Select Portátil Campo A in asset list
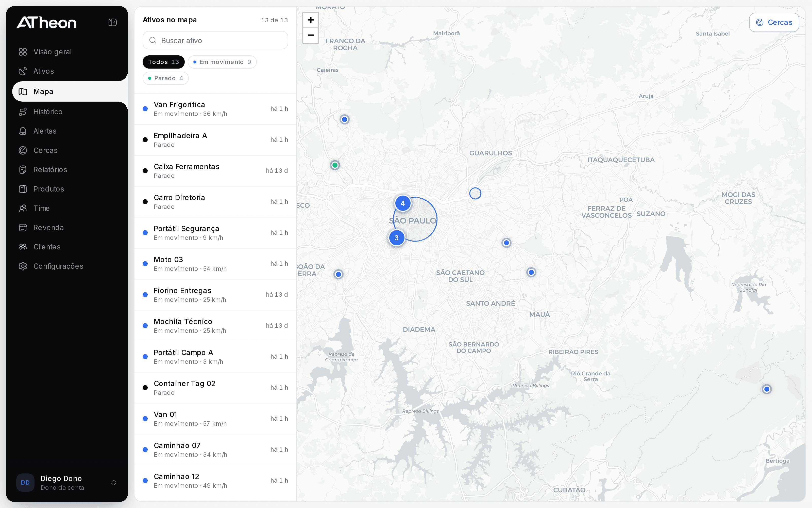Image resolution: width=812 pixels, height=508 pixels. (x=215, y=357)
